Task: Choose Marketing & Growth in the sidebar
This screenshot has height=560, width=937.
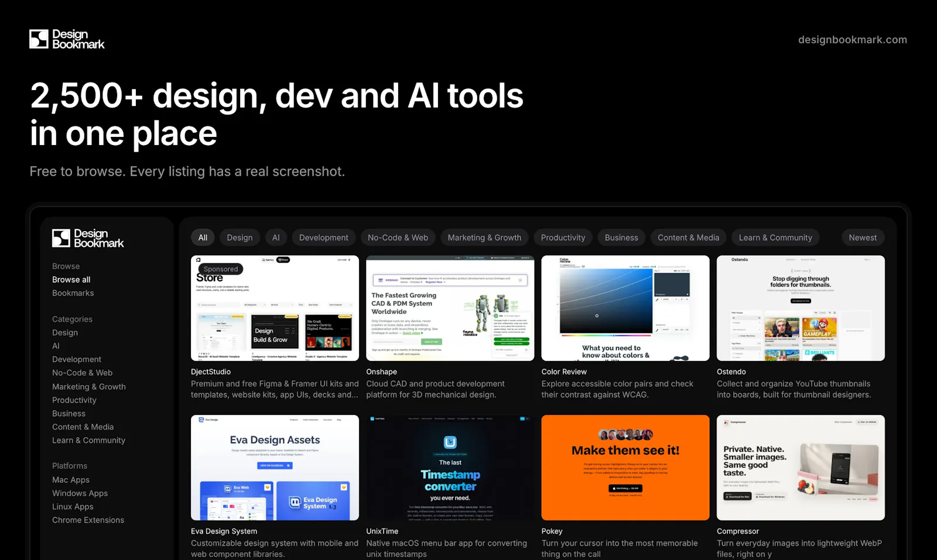Action: click(x=89, y=387)
